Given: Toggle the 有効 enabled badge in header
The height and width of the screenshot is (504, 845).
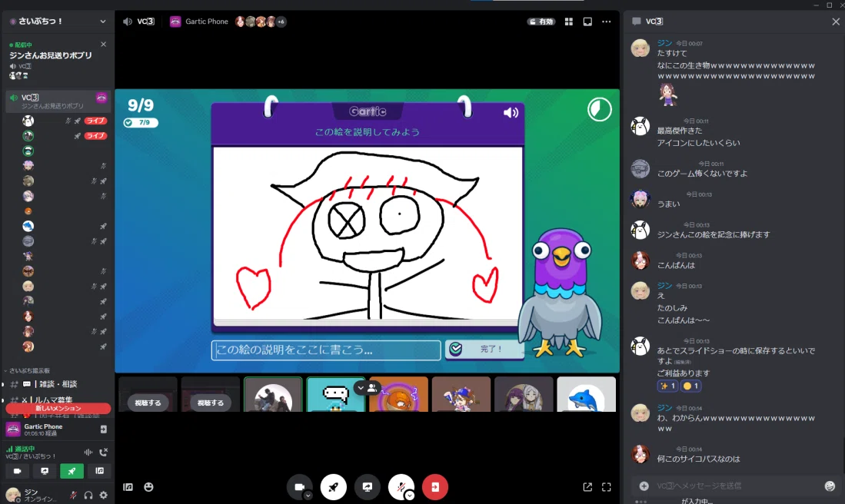Looking at the screenshot, I should click(541, 22).
